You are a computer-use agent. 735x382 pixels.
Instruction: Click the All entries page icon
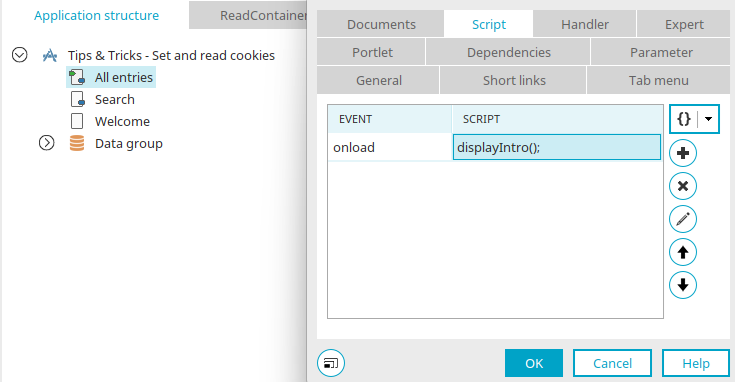[x=77, y=77]
